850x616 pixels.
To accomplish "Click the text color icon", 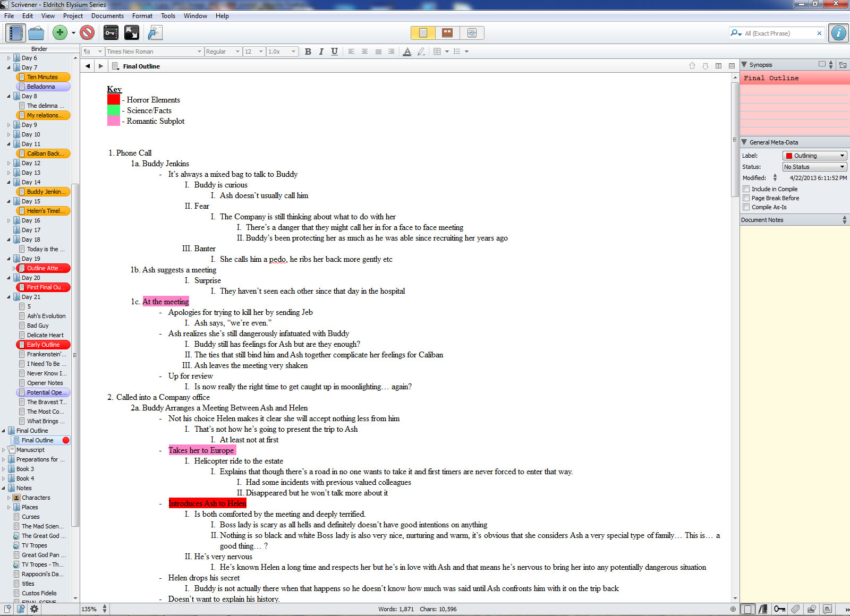I will 407,52.
